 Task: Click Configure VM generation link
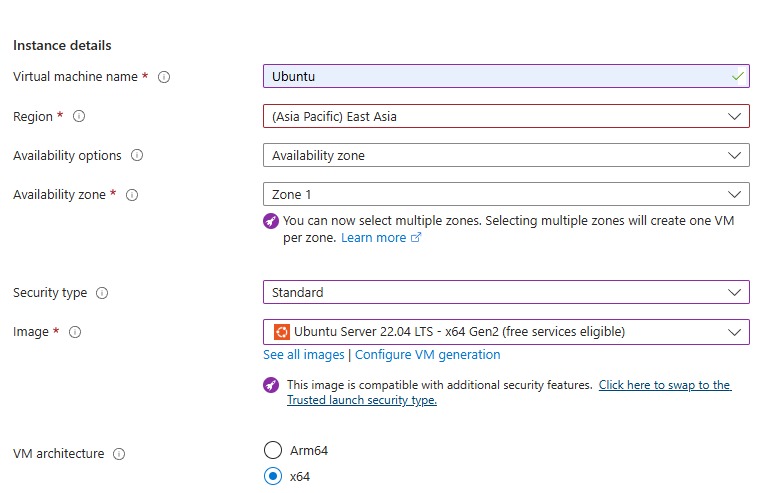click(x=427, y=355)
